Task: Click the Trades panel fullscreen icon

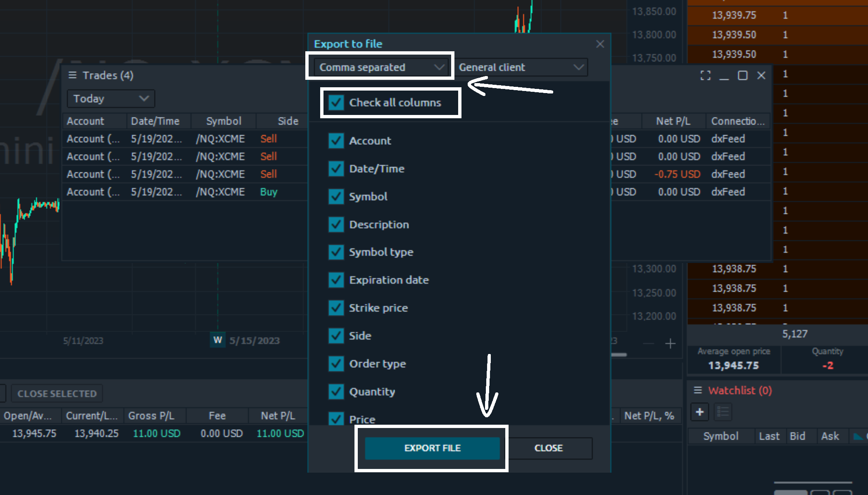Action: pos(705,75)
